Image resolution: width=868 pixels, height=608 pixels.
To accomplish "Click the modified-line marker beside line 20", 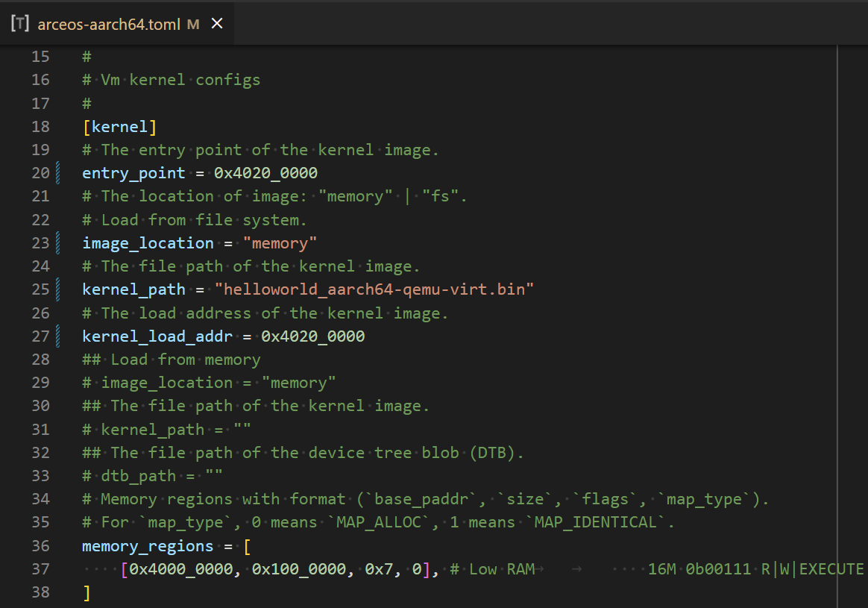I will pyautogui.click(x=58, y=173).
